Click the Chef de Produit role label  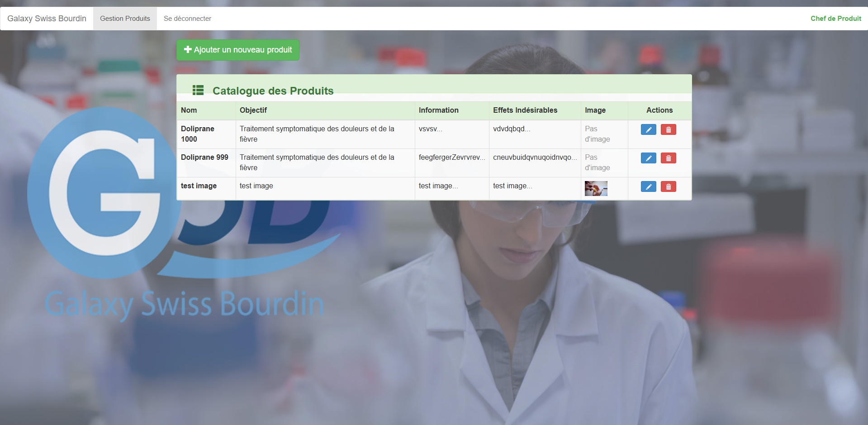click(x=835, y=19)
